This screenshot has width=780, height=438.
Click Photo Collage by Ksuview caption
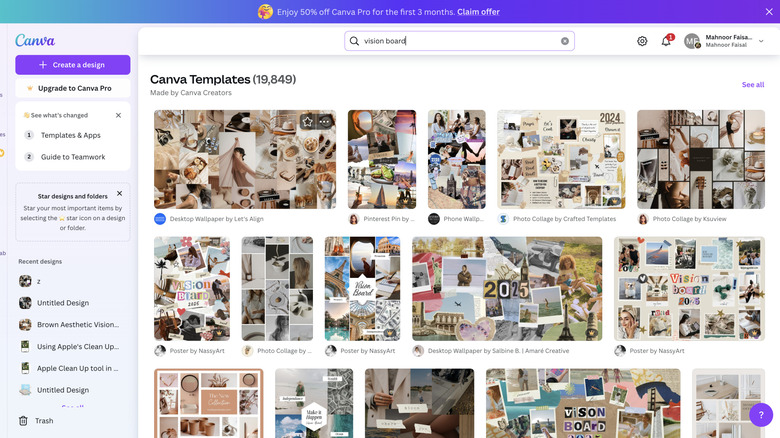point(689,219)
